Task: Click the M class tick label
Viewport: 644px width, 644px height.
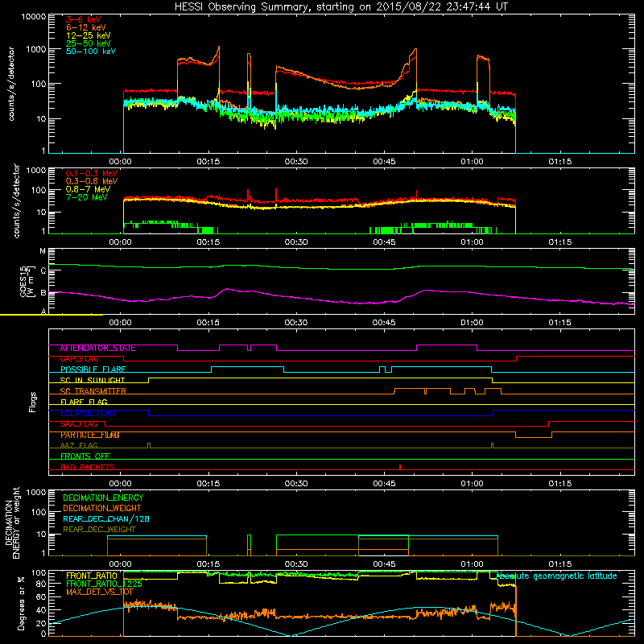Action: point(43,251)
